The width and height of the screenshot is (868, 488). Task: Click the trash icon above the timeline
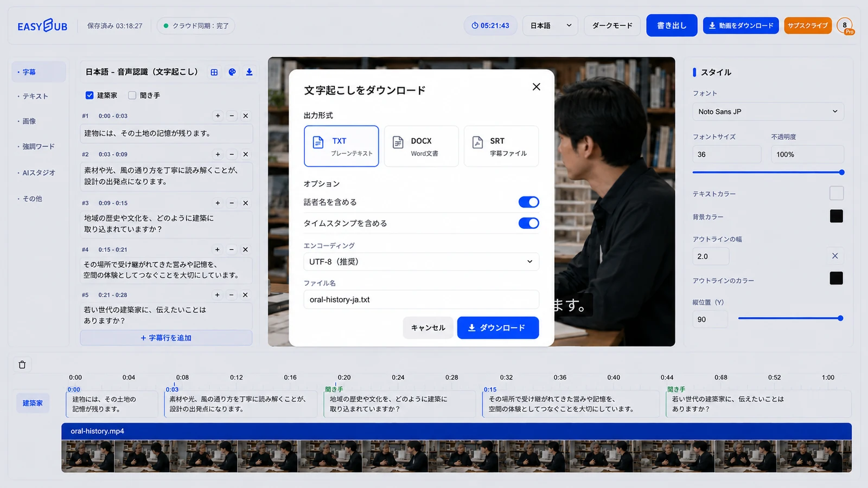(x=22, y=364)
